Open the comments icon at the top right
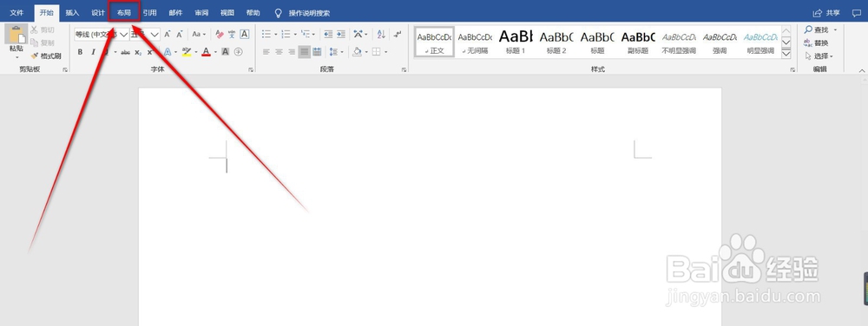The width and height of the screenshot is (868, 326). (x=857, y=13)
